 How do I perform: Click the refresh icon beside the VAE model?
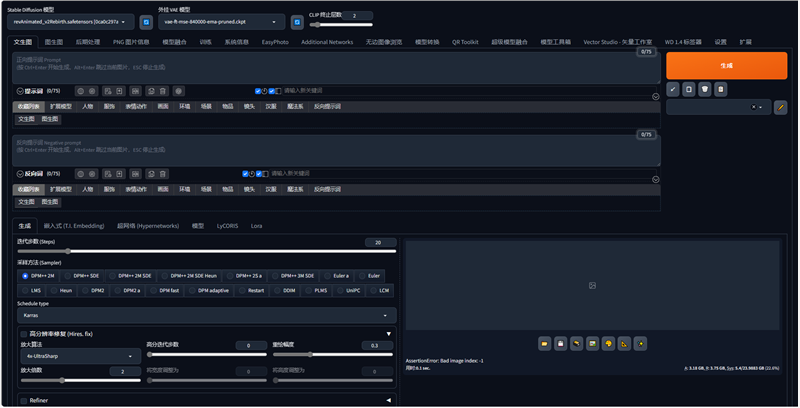[x=297, y=21]
